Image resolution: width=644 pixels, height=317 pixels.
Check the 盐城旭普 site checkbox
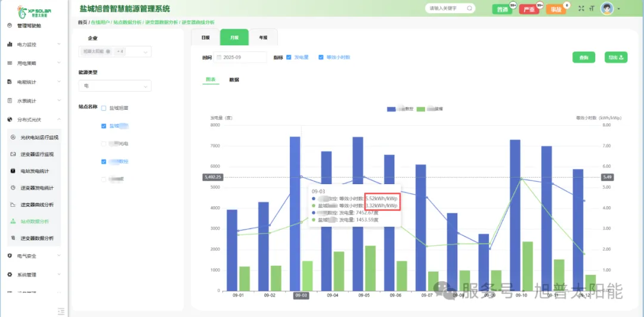(104, 108)
